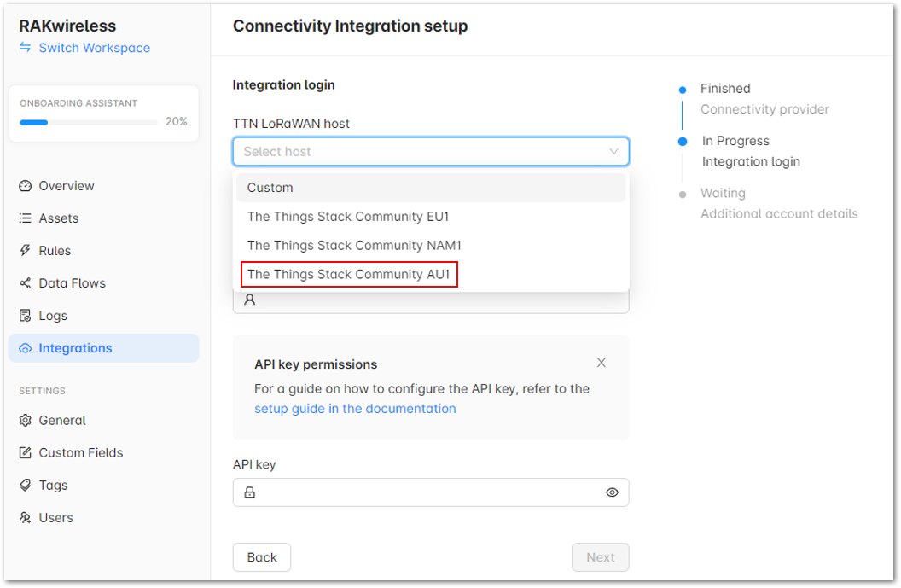
Task: Click the In Progress step dot
Action: tap(683, 142)
